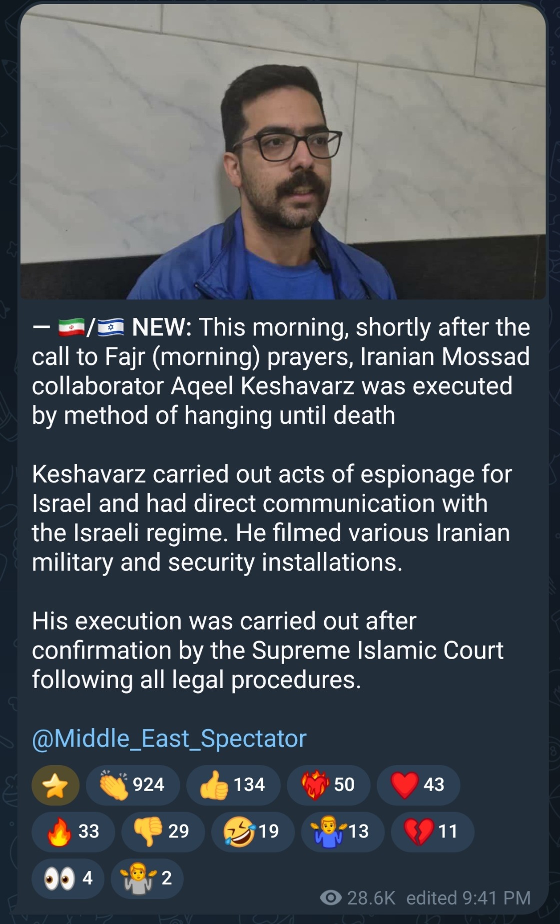The image size is (560, 924).
Task: Tap the fire reaction 33
Action: [x=73, y=832]
